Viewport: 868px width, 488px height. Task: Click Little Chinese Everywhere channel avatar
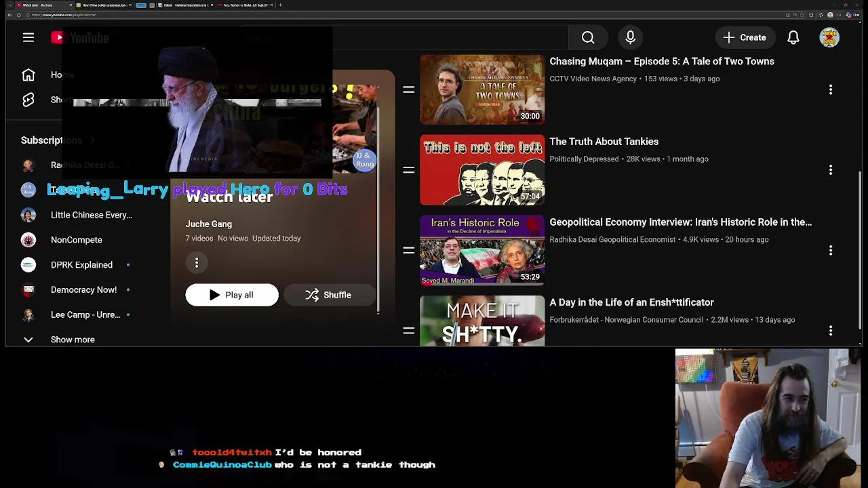click(28, 215)
